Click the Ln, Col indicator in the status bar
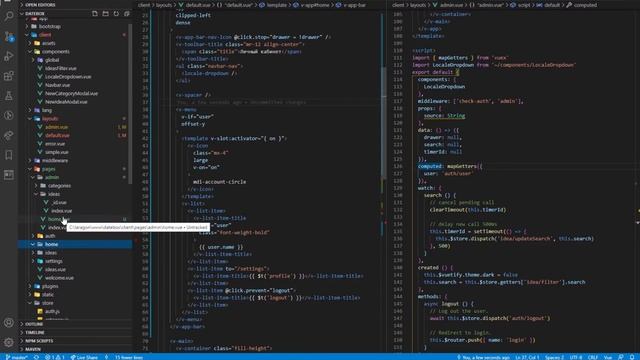Image resolution: width=640 pixels, height=360 pixels. point(527,357)
